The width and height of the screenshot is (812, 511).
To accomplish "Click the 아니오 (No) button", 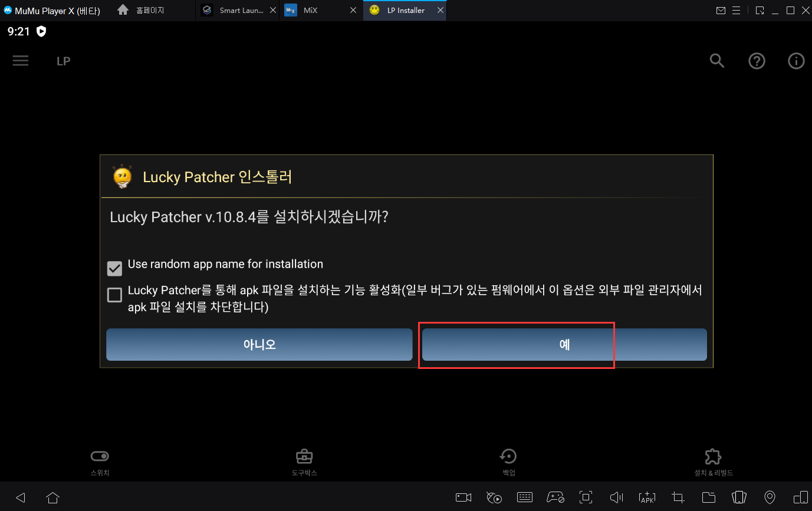I will click(259, 344).
